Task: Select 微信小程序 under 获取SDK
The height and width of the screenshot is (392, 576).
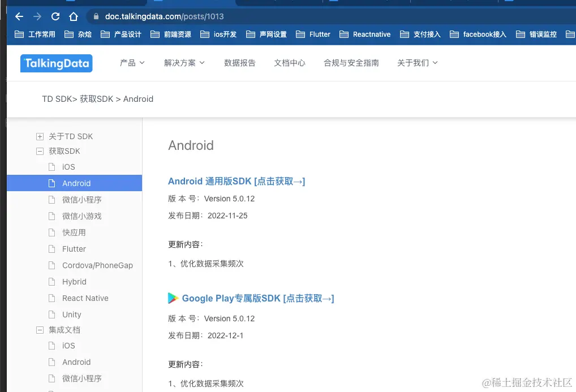Action: (81, 200)
